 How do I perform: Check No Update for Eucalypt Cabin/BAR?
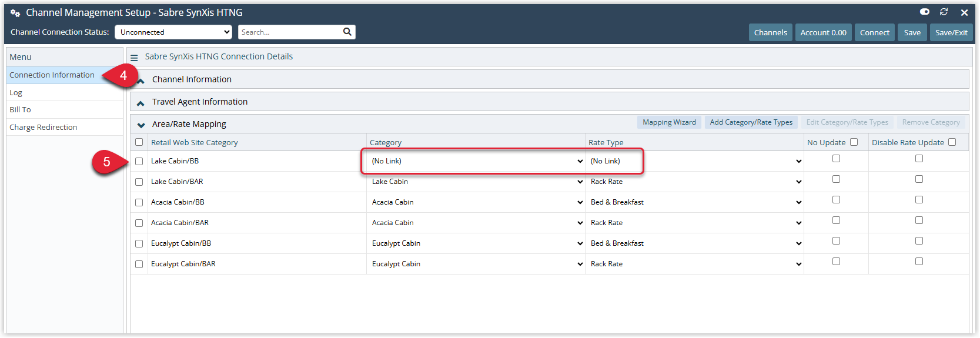click(x=836, y=262)
